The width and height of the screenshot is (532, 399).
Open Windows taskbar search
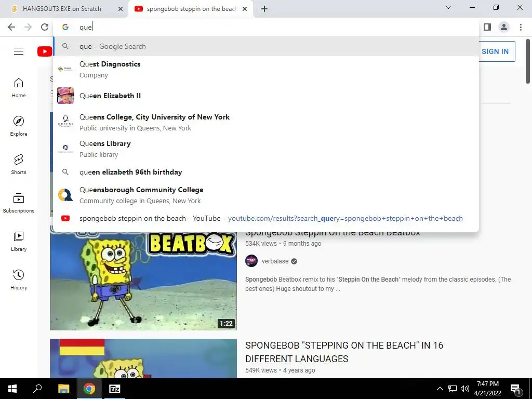point(37,389)
